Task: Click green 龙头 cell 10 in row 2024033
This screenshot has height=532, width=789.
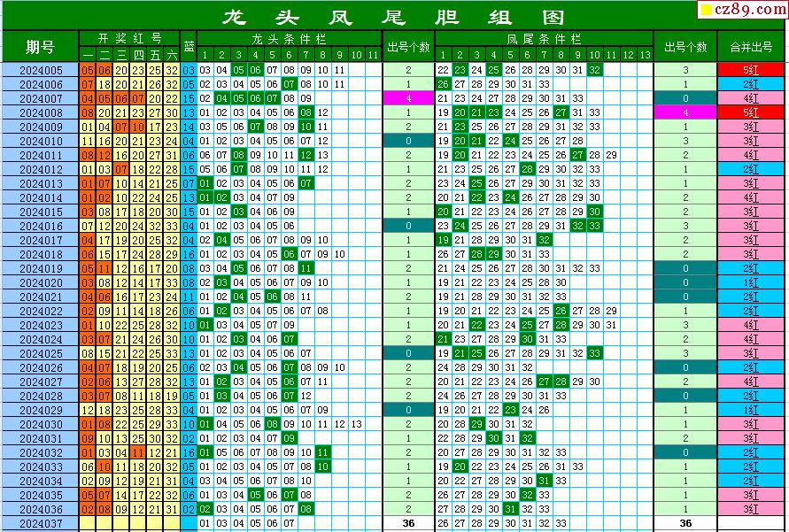Action: point(322,466)
